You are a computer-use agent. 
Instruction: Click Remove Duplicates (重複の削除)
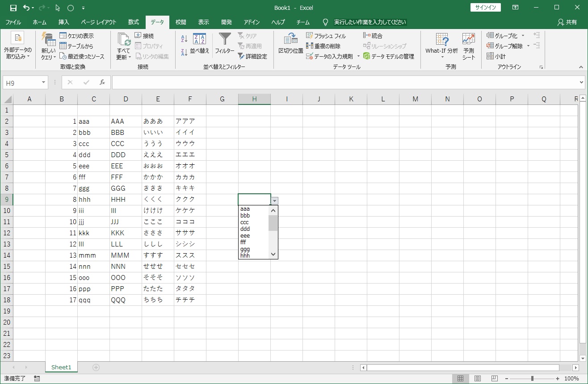pyautogui.click(x=323, y=46)
